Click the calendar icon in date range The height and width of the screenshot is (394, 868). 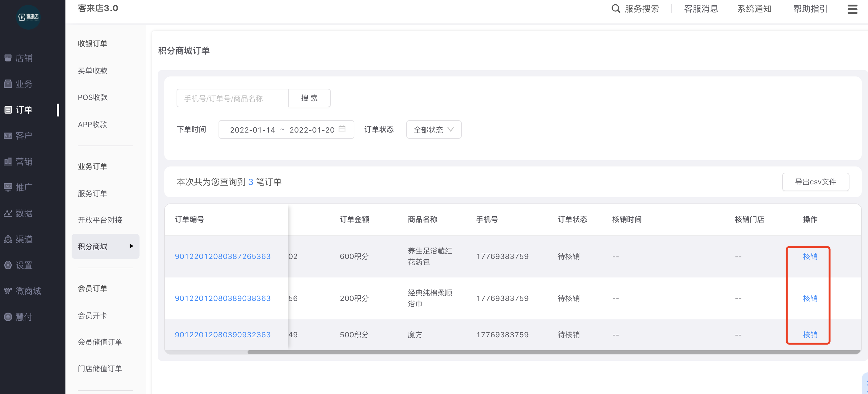(342, 129)
